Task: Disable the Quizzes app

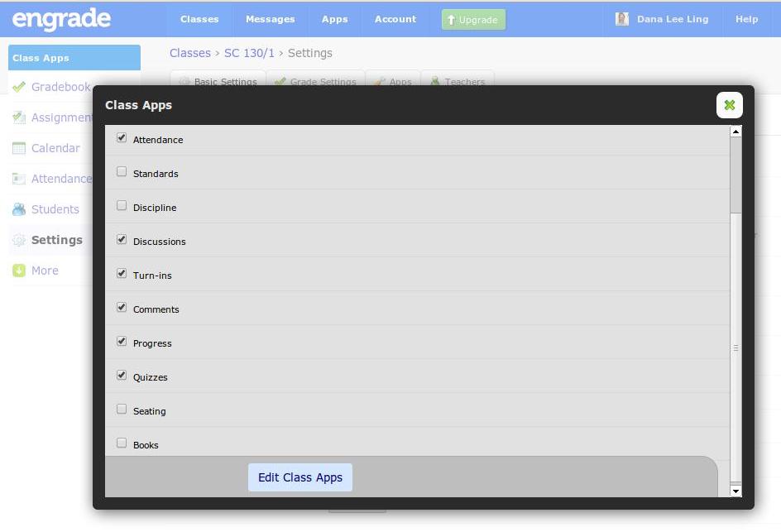Action: 122,375
